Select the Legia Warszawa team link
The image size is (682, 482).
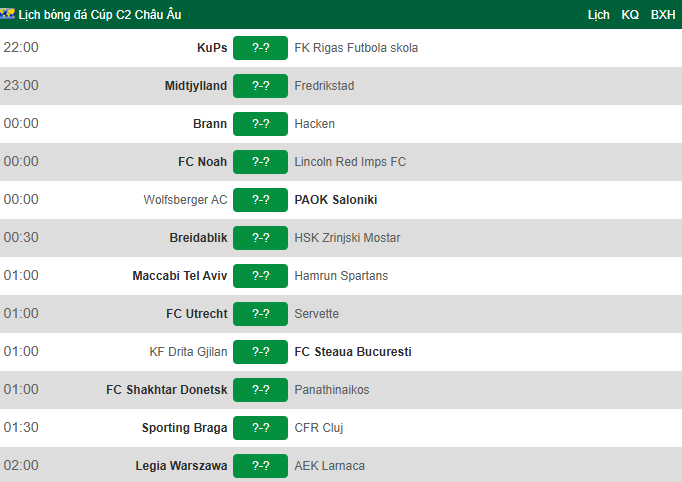tap(181, 466)
